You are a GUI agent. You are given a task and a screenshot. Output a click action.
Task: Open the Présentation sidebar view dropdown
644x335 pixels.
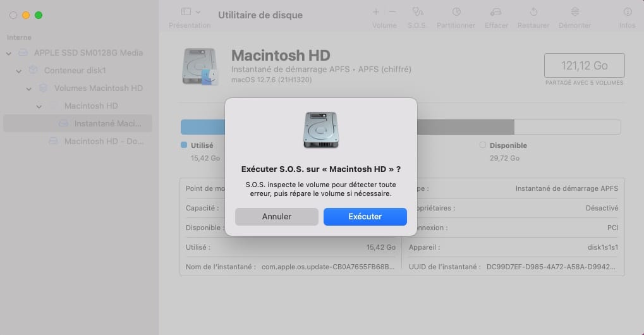tap(190, 12)
